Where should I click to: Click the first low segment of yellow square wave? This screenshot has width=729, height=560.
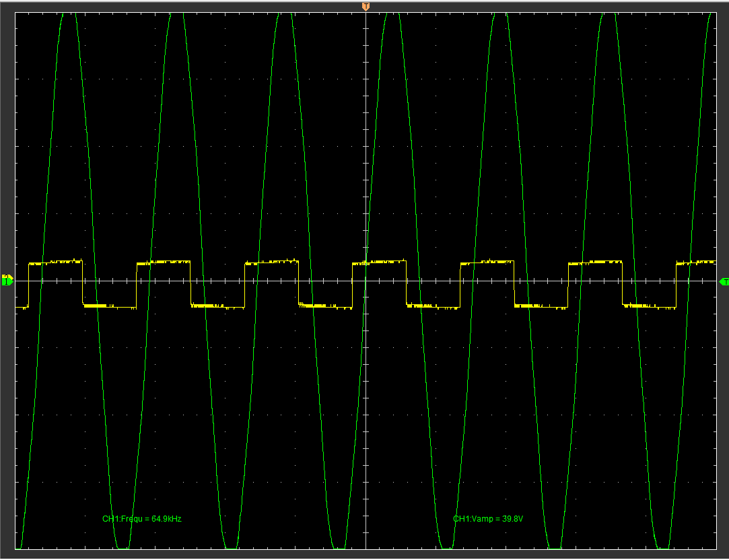pos(109,306)
